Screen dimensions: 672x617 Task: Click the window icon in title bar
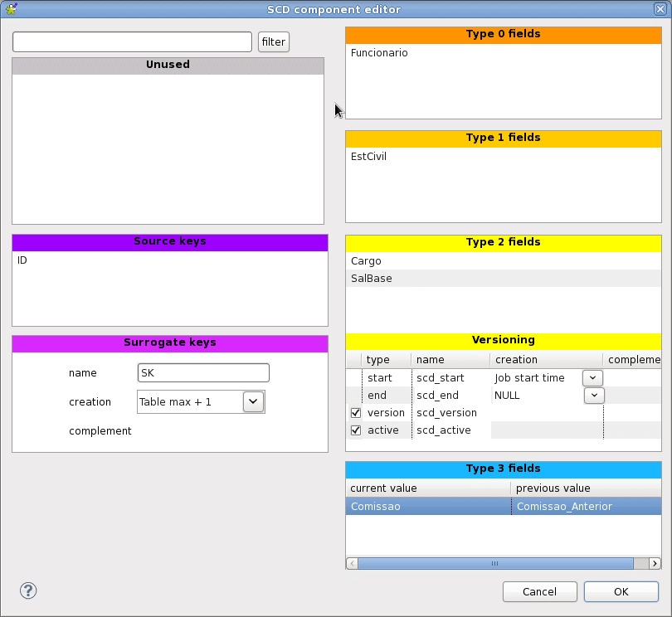(11, 10)
